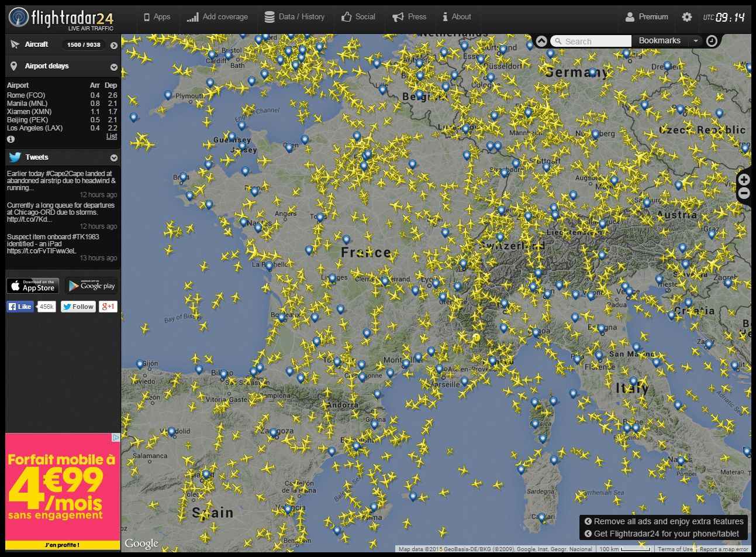Open the Premium account menu
Screen dimensions: 756x557
[x=647, y=17]
